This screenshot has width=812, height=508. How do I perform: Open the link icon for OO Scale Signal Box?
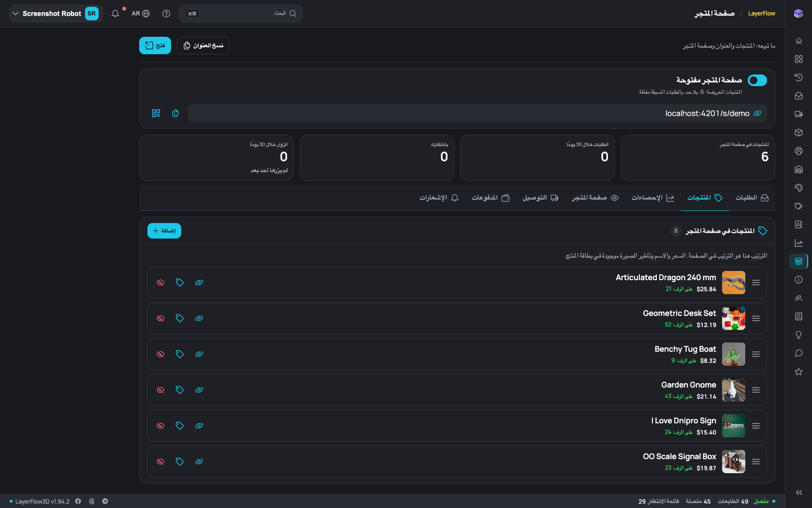pyautogui.click(x=199, y=462)
